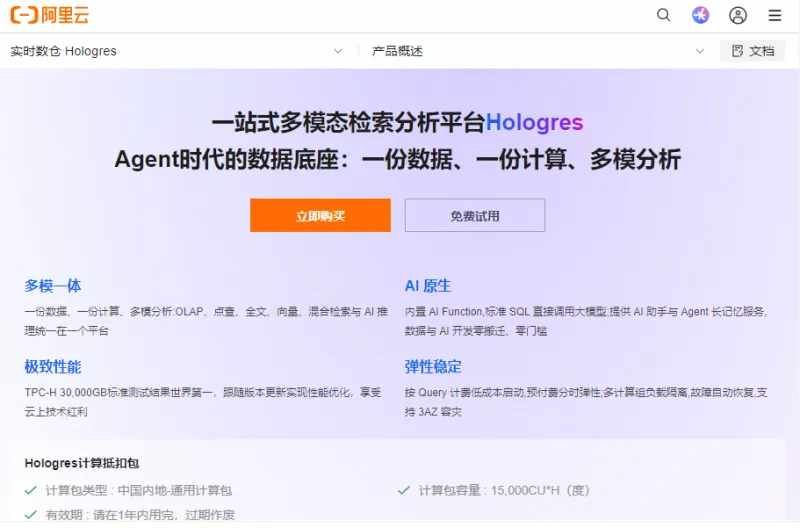Image resolution: width=800 pixels, height=528 pixels.
Task: Click the 立即购买 button
Action: 320,215
